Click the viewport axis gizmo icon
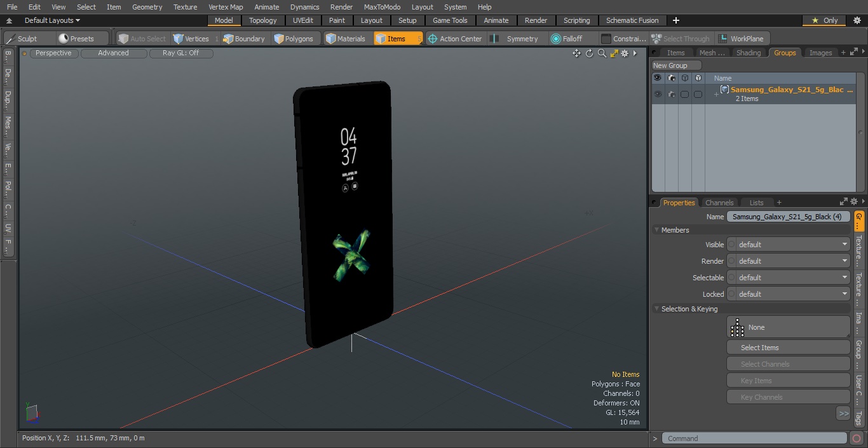The height and width of the screenshot is (448, 868). pyautogui.click(x=32, y=412)
